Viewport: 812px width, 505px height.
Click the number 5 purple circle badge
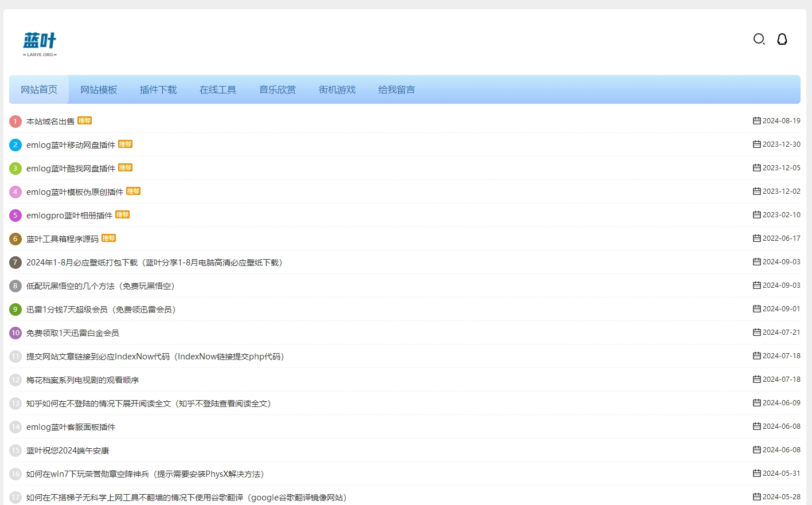[x=15, y=216]
